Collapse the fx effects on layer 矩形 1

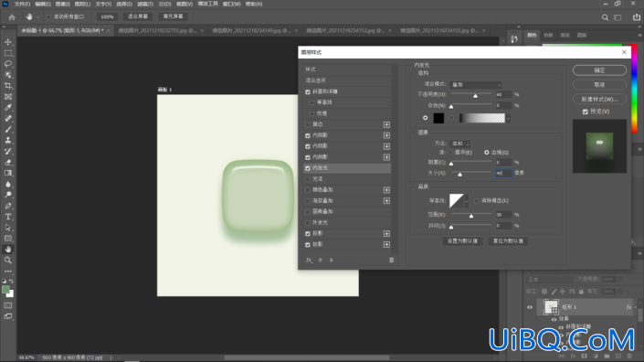point(635,307)
